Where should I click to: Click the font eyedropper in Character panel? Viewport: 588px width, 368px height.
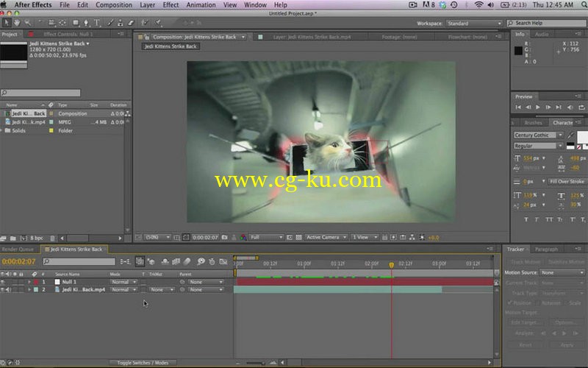click(x=571, y=135)
